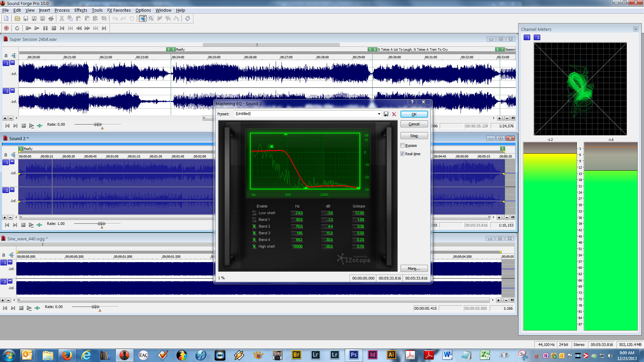The image size is (644, 362).
Task: Disable the High shelf EQ band
Action: [x=254, y=246]
